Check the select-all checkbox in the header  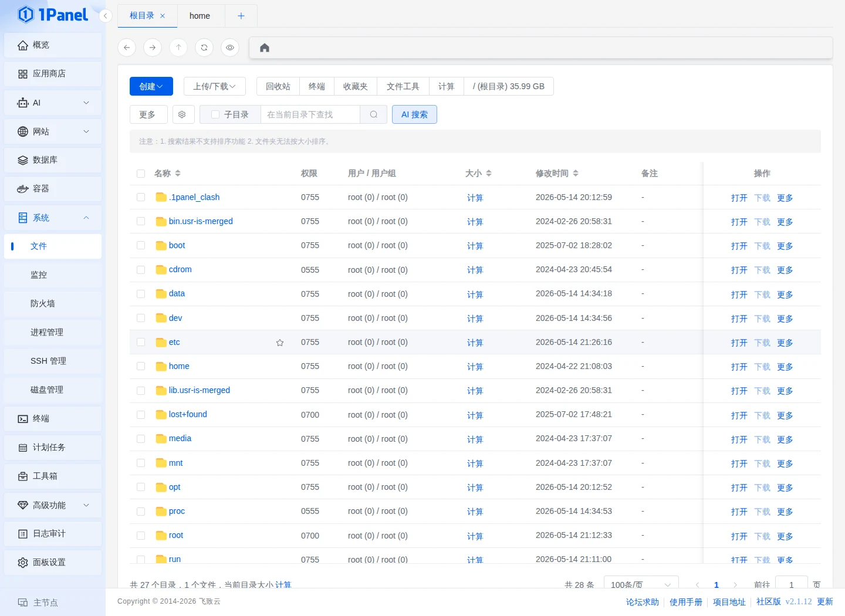tap(141, 174)
